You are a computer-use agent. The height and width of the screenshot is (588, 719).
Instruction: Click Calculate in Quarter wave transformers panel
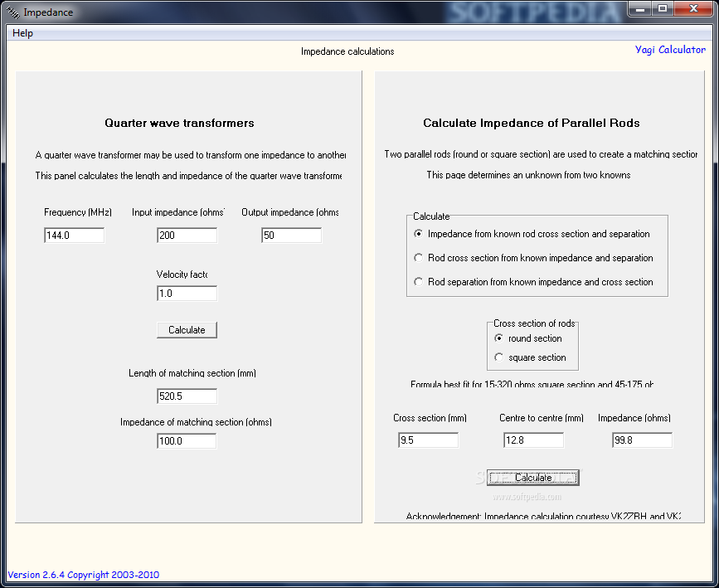(x=187, y=330)
